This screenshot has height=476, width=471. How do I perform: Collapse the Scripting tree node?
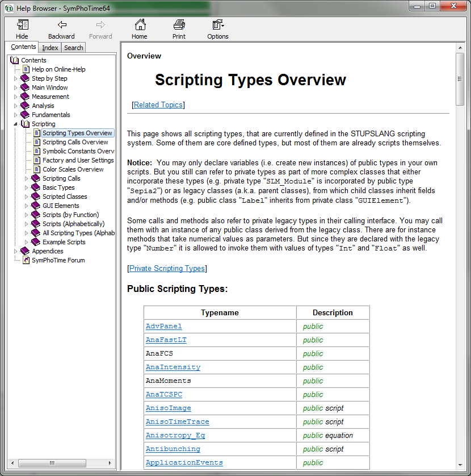pos(16,124)
